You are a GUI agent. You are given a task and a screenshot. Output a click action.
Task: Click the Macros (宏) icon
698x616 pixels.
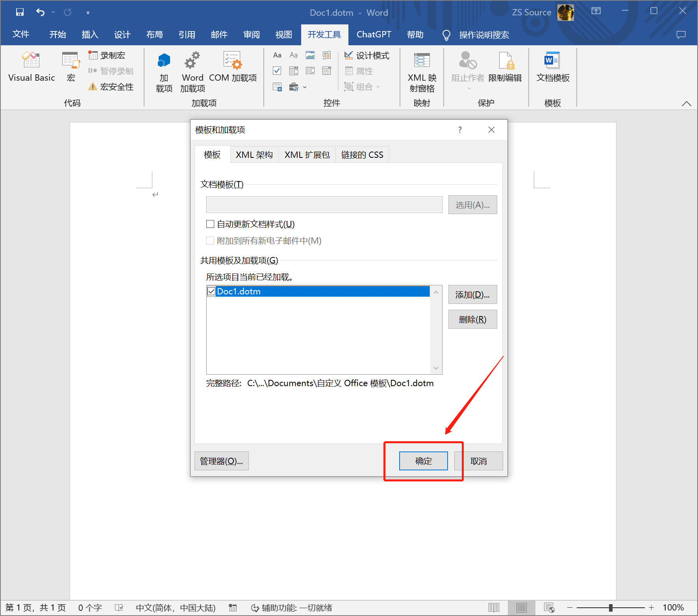[71, 67]
